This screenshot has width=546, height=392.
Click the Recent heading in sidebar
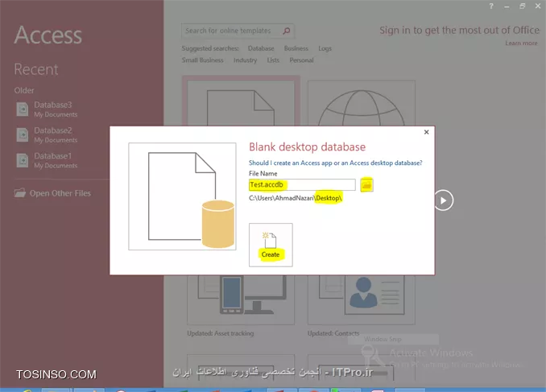pos(36,69)
